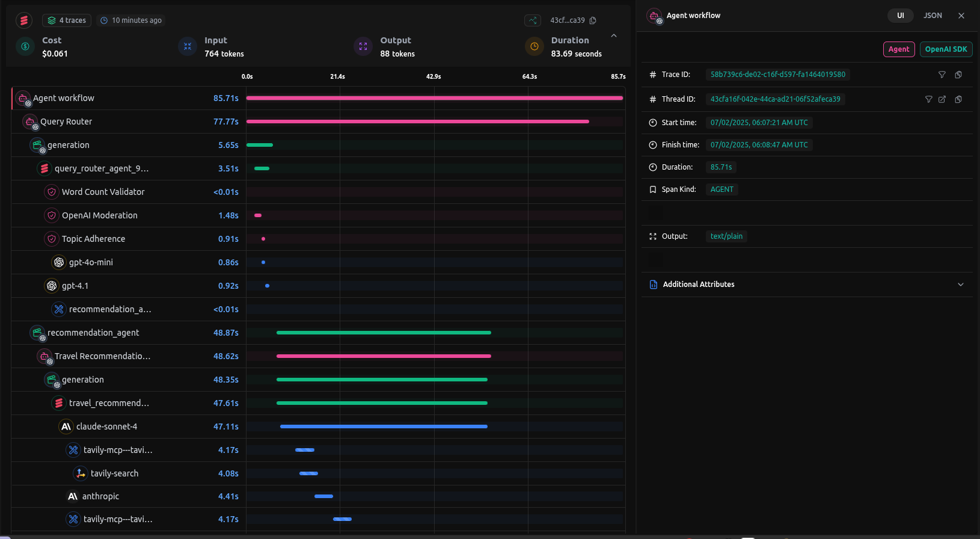Click the text/plain output value

click(726, 236)
